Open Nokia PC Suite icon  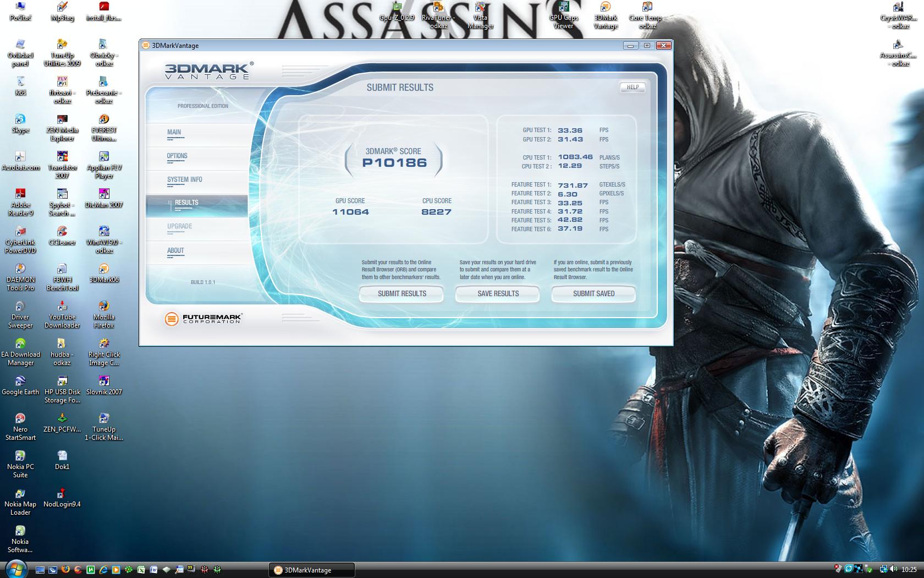click(20, 465)
